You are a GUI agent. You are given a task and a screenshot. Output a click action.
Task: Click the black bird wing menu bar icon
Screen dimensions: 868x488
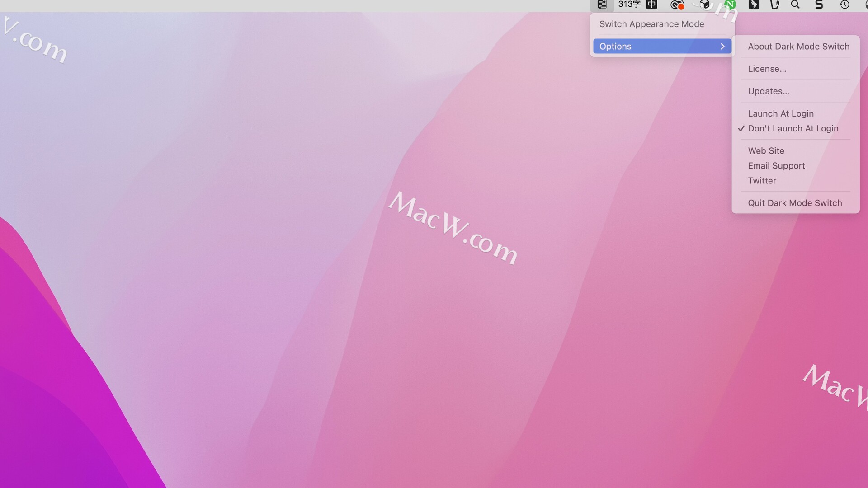coord(754,5)
